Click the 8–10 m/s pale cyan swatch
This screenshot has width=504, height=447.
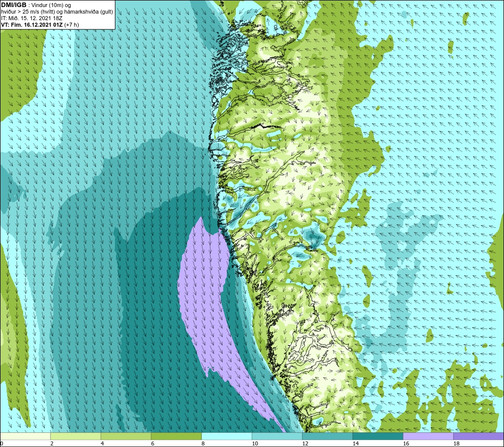227,436
